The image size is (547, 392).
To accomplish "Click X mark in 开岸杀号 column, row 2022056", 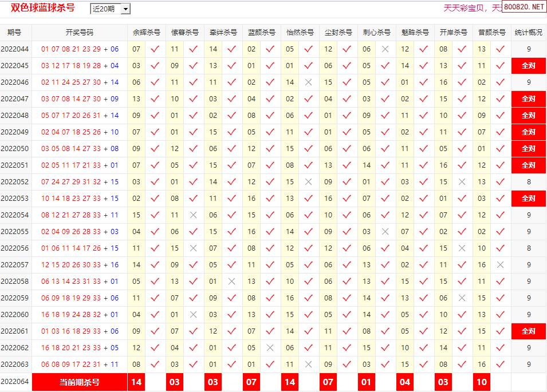I will click(x=462, y=248).
